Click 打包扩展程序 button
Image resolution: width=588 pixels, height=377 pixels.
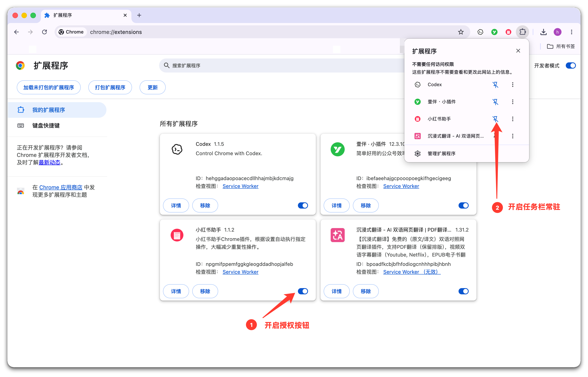[110, 87]
